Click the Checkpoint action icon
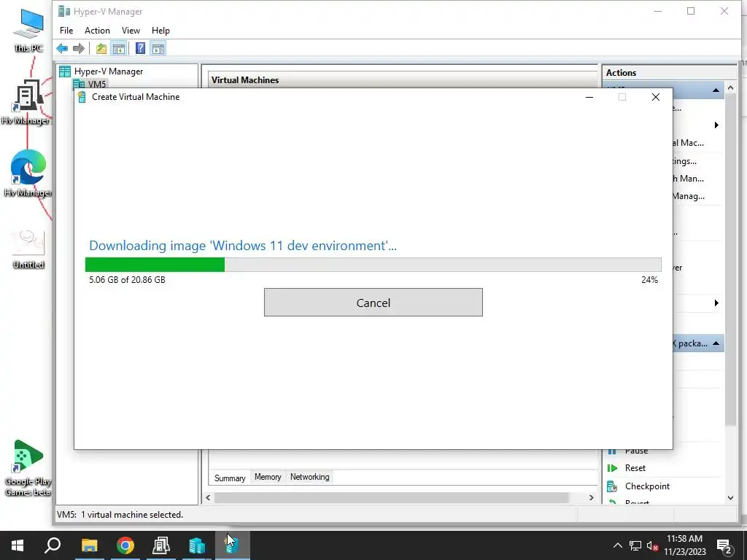Screen dimensions: 747x560 pyautogui.click(x=612, y=486)
